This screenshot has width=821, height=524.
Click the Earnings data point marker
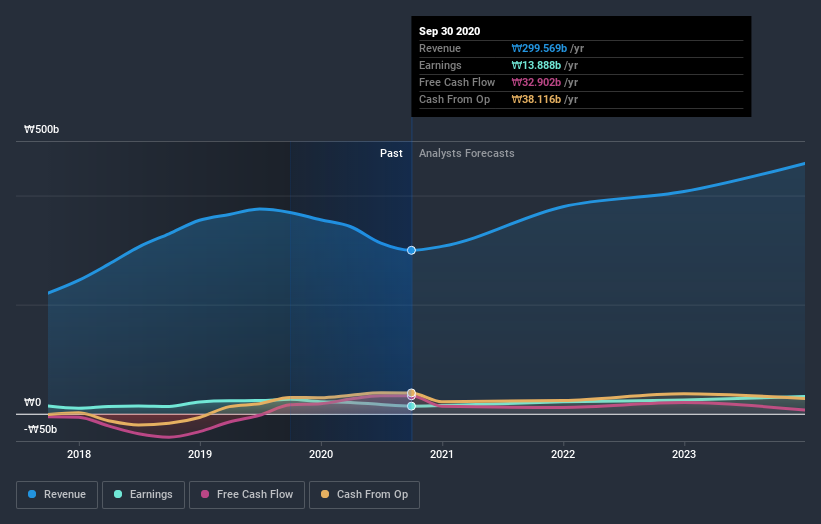tap(412, 406)
